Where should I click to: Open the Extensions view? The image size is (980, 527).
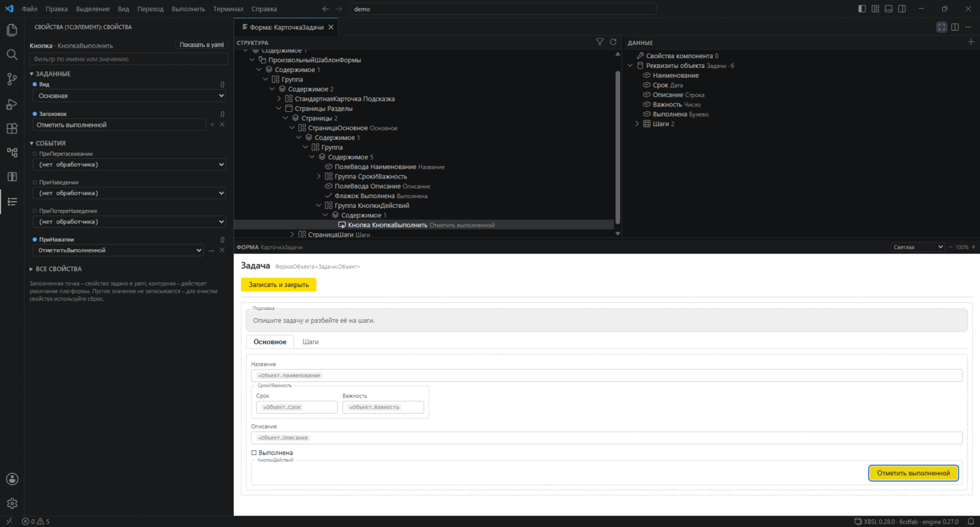click(x=12, y=128)
